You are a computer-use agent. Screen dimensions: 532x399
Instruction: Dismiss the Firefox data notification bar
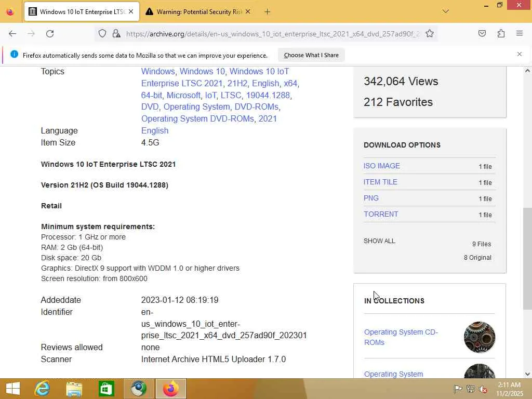520,54
